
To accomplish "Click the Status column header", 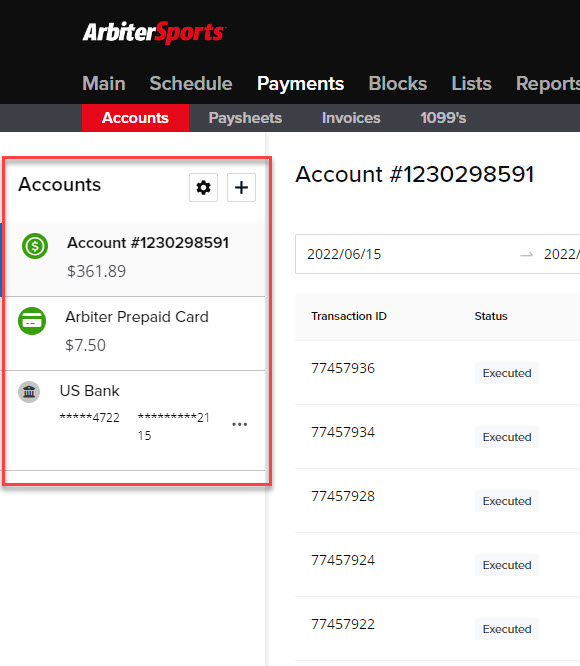I will click(x=491, y=316).
